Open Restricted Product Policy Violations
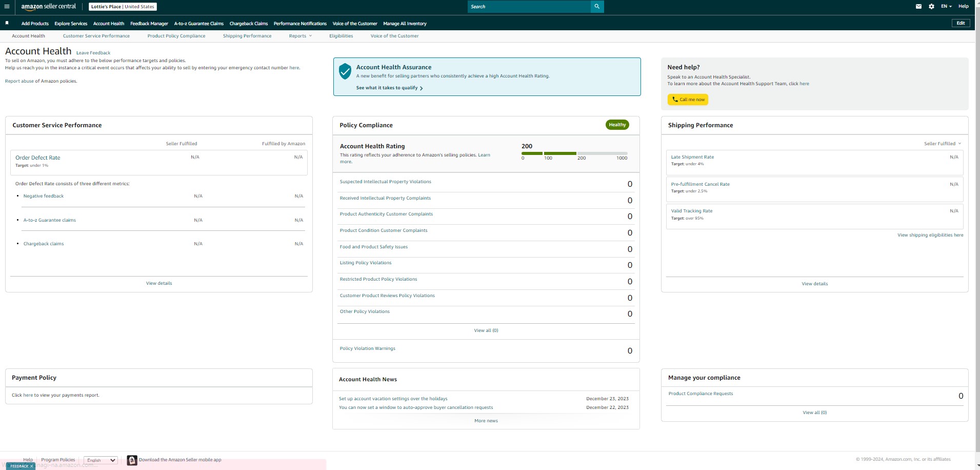This screenshot has height=470, width=980. click(378, 279)
